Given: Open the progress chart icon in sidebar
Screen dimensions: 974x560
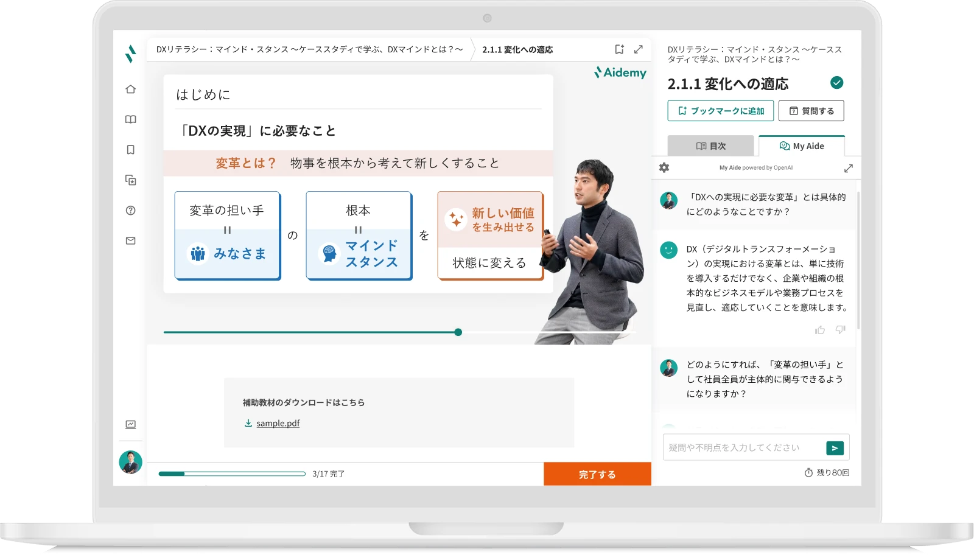Looking at the screenshot, I should tap(130, 424).
